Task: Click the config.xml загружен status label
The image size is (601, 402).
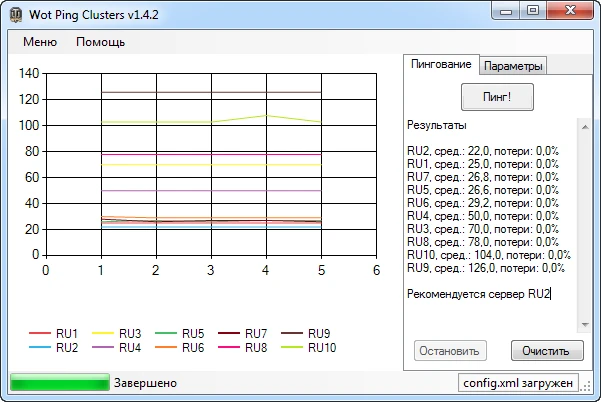Action: pos(518,383)
